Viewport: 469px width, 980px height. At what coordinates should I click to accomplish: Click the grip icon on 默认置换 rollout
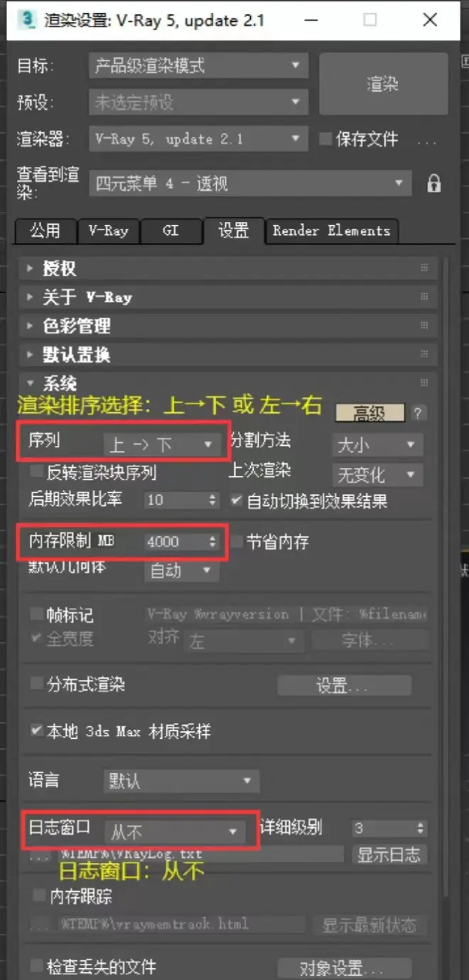pos(424,354)
